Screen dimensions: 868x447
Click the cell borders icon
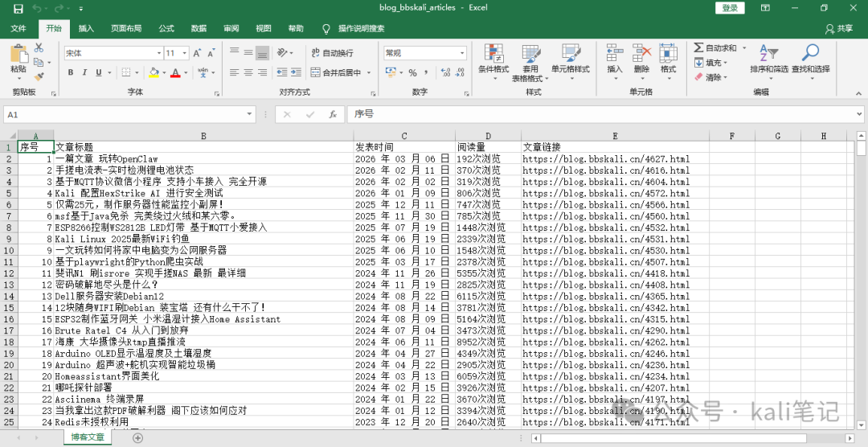coord(125,72)
